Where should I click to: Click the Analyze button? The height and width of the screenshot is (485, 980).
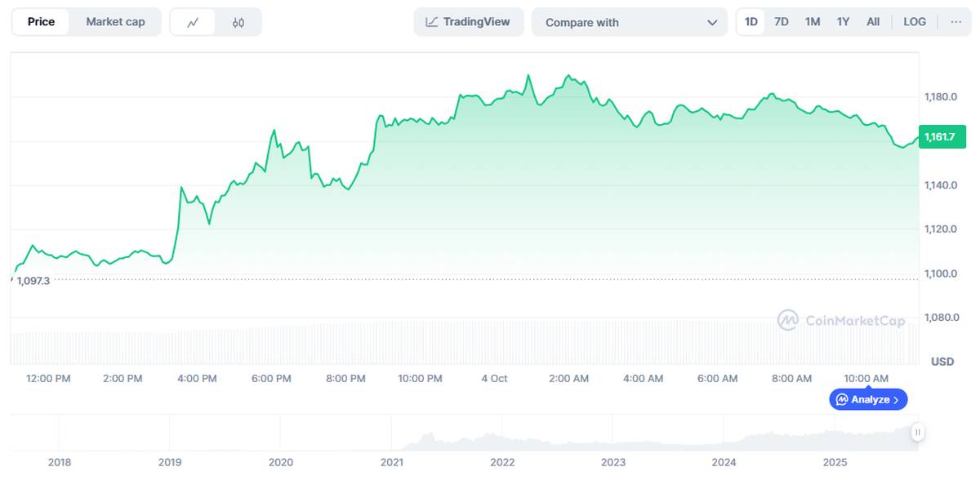[868, 399]
